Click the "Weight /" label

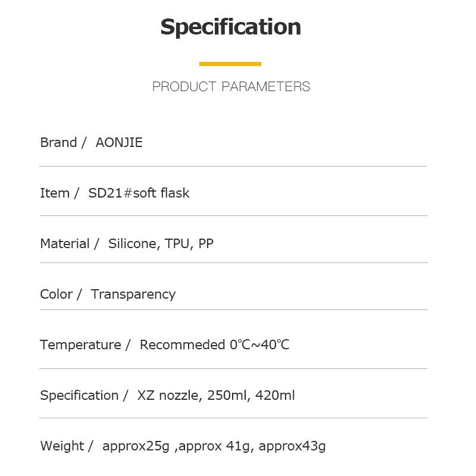(x=66, y=446)
